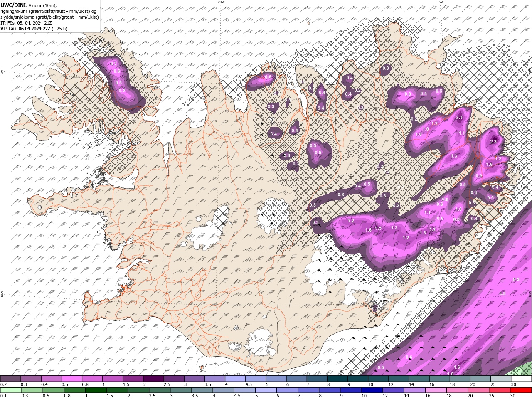Image resolution: width=532 pixels, height=399 pixels.
Task: Click the "2.3" value in the darkest purple core
Action: point(493,142)
